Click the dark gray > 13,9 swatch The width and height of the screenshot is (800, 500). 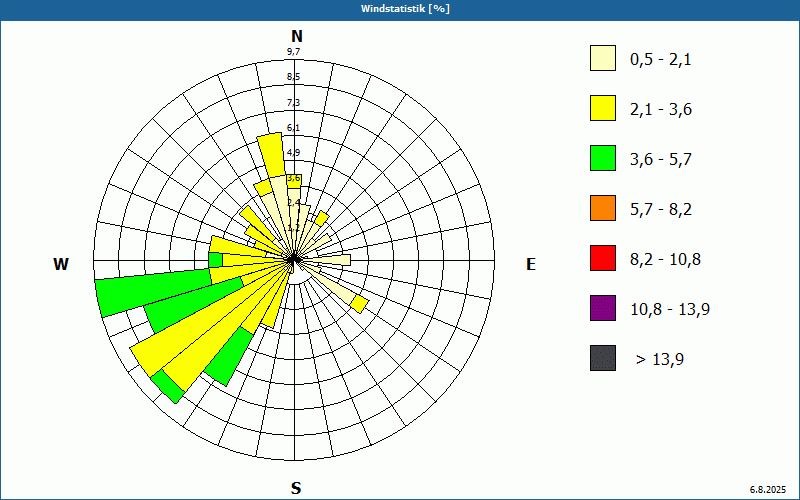[603, 358]
